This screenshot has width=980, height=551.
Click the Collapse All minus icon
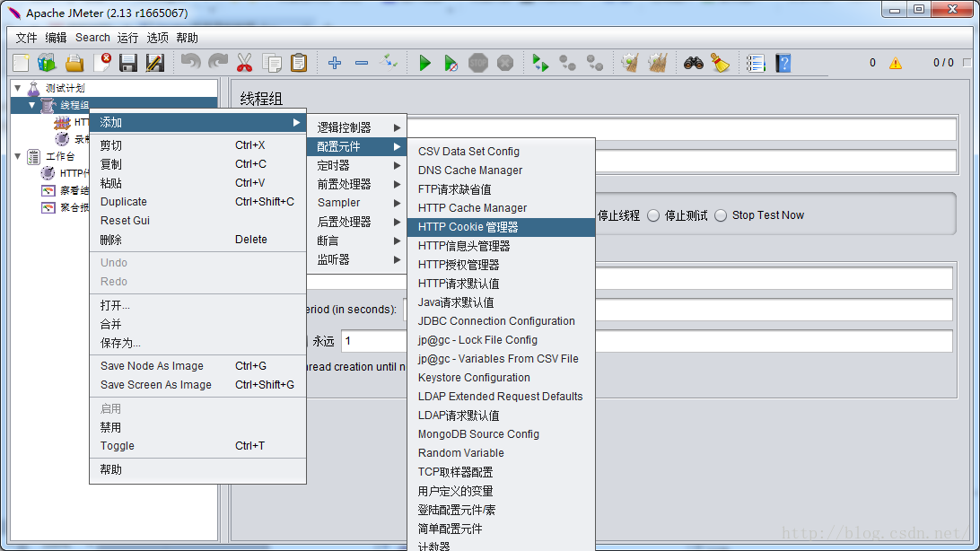(362, 63)
